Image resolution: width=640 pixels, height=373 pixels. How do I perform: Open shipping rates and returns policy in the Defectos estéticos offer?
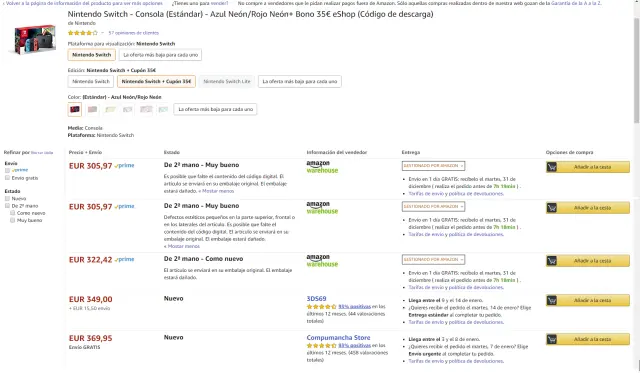point(456,235)
